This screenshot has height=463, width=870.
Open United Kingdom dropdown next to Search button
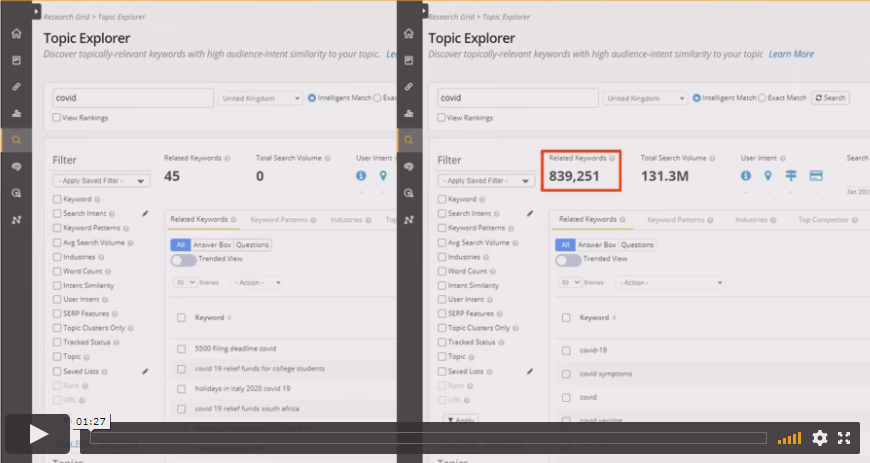646,98
